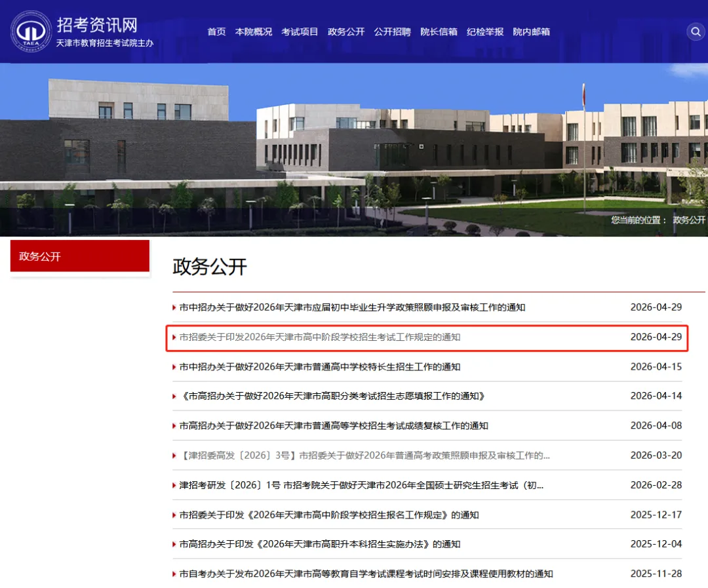The height and width of the screenshot is (588, 708).
Task: Open the 首页 navigation item
Action: click(x=216, y=31)
